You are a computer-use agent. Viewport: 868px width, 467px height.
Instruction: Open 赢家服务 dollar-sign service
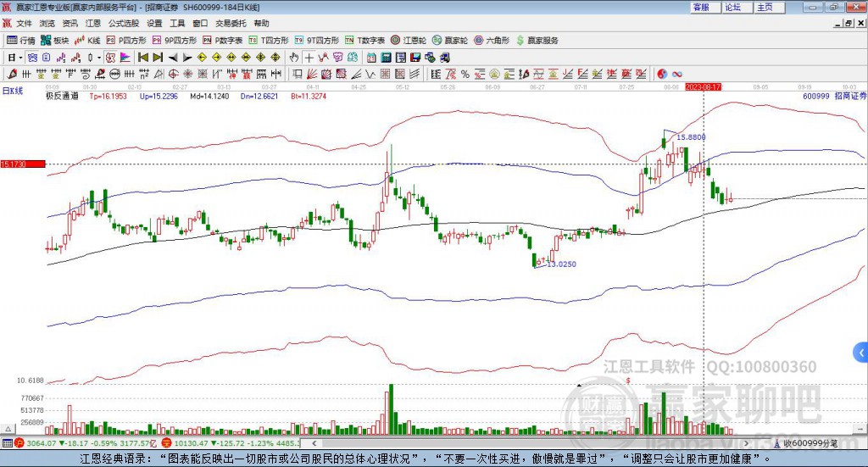pyautogui.click(x=537, y=41)
